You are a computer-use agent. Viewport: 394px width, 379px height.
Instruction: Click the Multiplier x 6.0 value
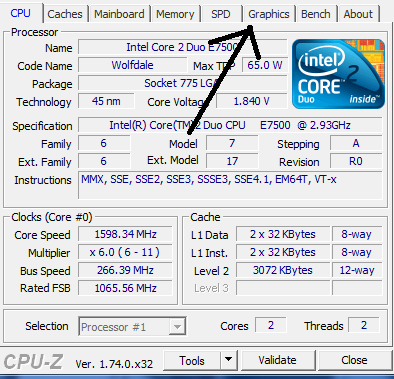(125, 252)
